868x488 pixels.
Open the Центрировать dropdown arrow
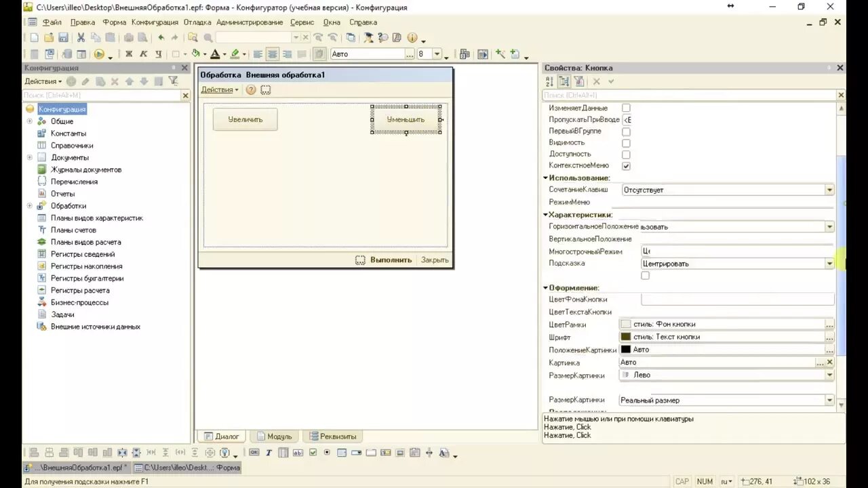[x=829, y=264]
